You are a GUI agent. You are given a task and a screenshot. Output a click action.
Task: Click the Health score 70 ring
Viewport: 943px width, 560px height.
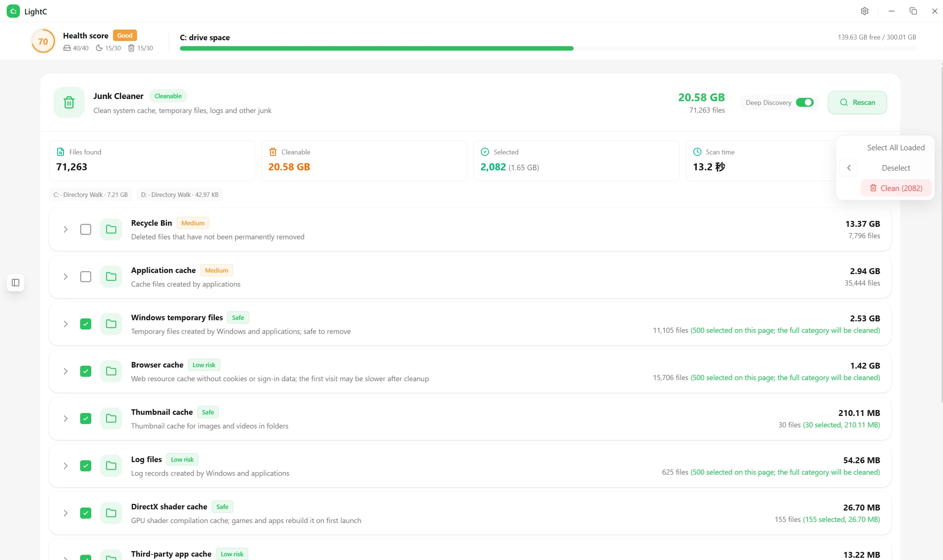(x=43, y=41)
